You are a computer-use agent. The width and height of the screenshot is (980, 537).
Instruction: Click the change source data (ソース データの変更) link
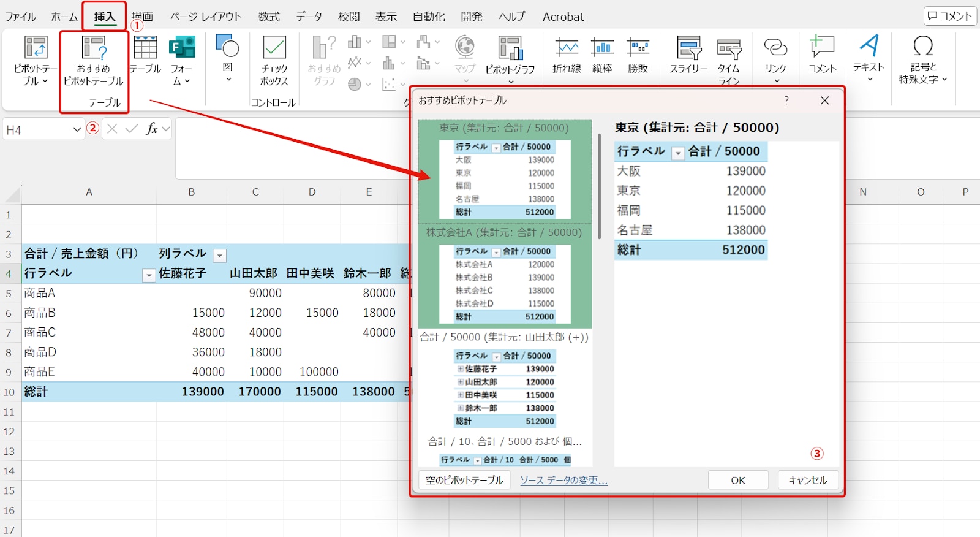point(563,480)
